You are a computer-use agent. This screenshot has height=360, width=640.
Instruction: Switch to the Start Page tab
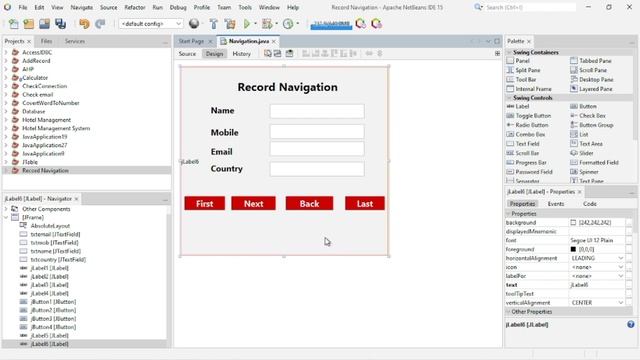tap(191, 41)
